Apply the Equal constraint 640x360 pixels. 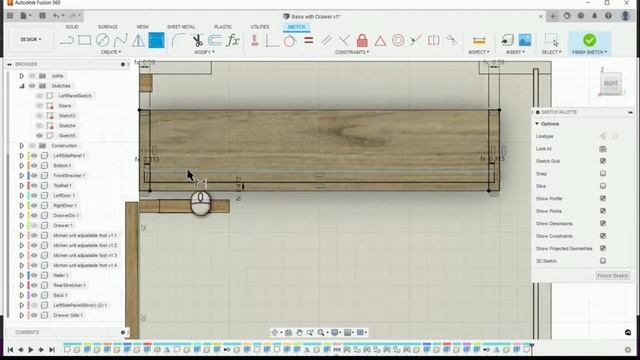click(x=309, y=40)
